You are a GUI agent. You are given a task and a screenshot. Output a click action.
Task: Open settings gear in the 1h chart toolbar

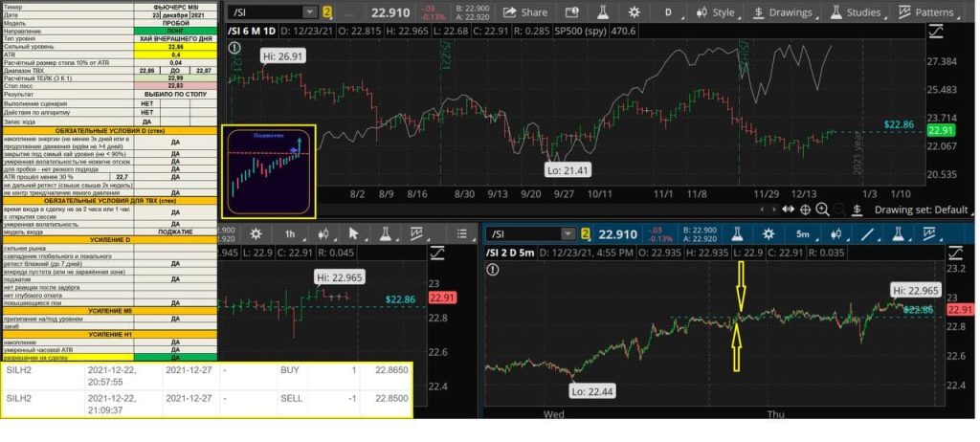(x=256, y=233)
